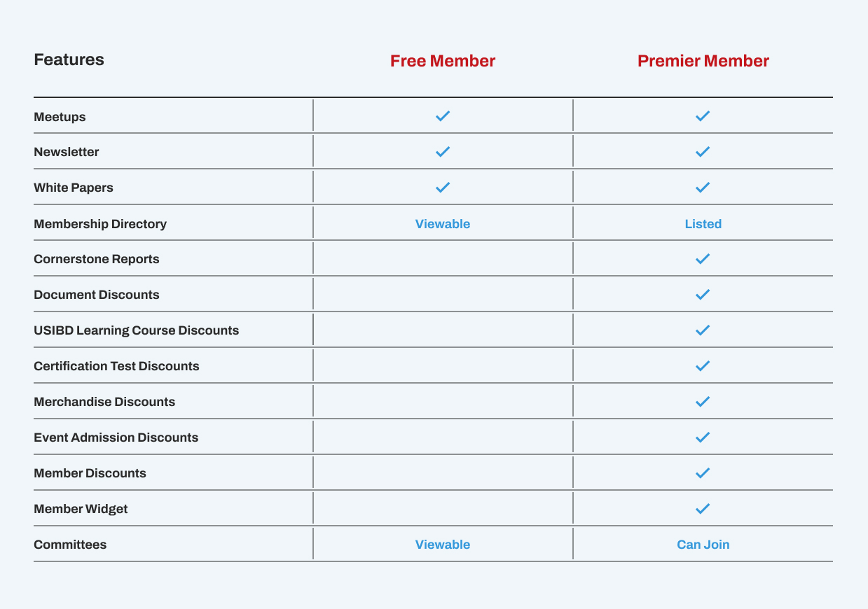The width and height of the screenshot is (868, 609).
Task: Click the Merchandise Discounts checkmark
Action: (x=703, y=402)
